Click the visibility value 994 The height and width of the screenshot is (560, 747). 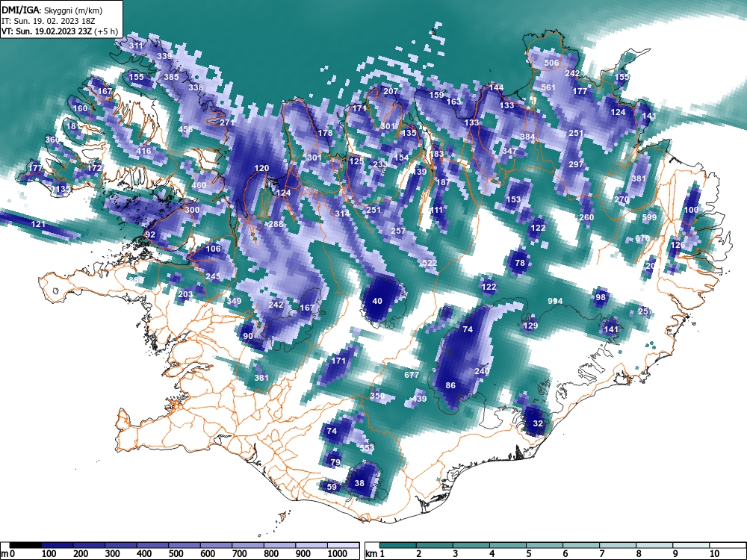(x=555, y=301)
